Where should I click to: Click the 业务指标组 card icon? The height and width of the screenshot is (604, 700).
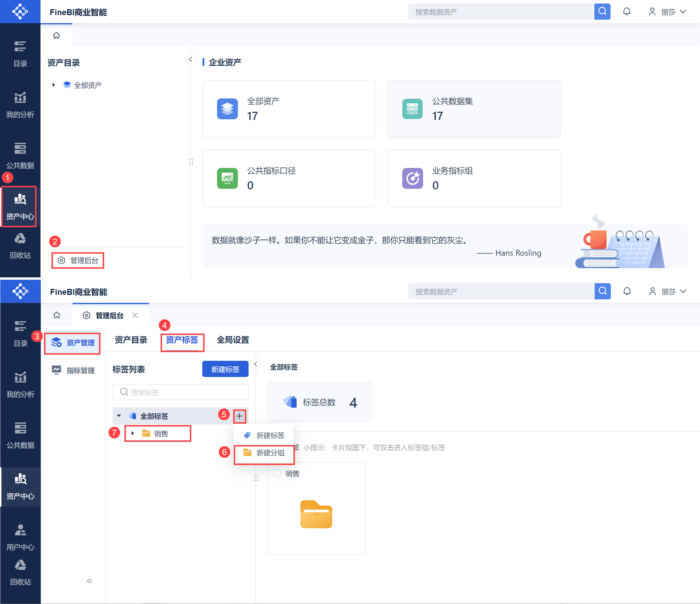pos(412,178)
